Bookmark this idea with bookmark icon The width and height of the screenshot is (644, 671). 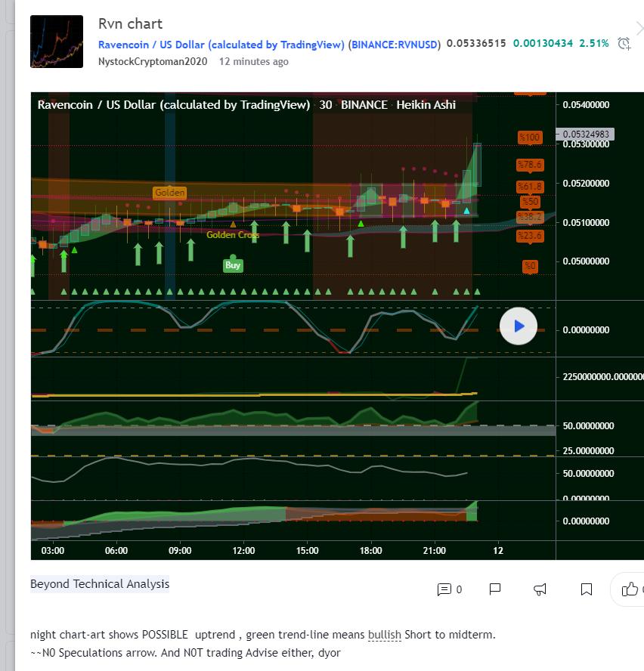(586, 589)
